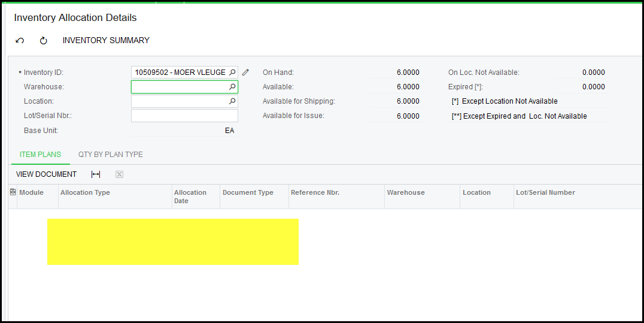Click the pencil edit icon beside Inventory ID

click(x=245, y=73)
